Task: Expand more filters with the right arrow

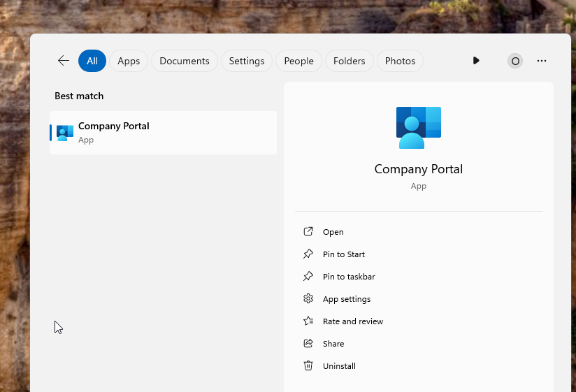Action: [476, 61]
